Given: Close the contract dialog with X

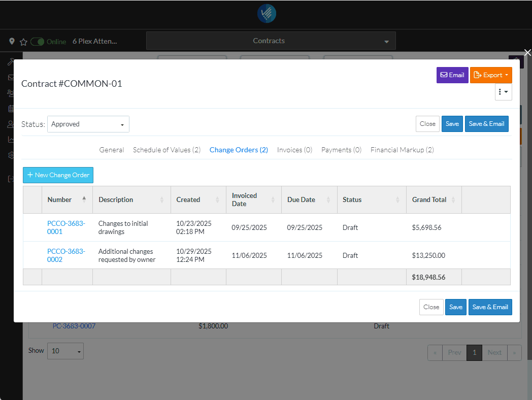Looking at the screenshot, I should 527,52.
